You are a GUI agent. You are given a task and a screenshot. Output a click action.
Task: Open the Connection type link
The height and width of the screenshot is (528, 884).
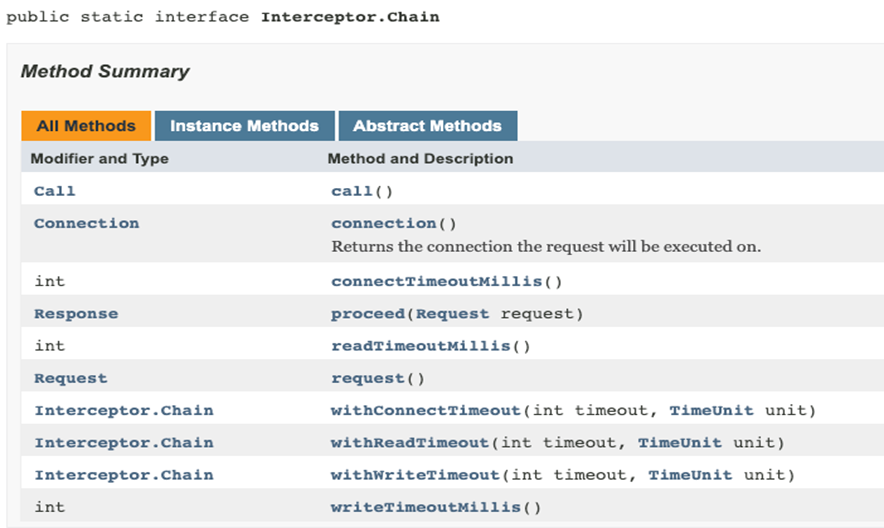coord(86,223)
